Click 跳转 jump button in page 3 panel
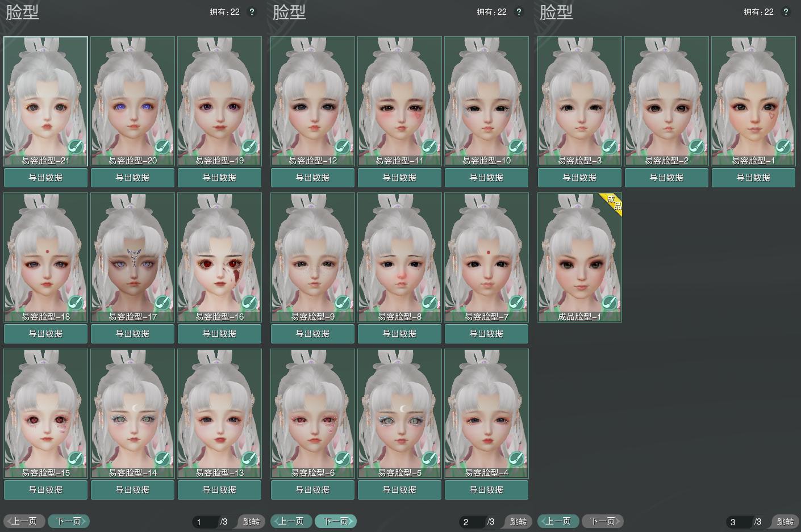 (785, 522)
